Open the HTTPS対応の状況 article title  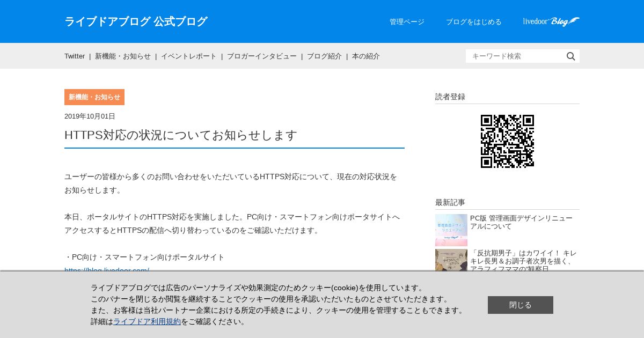(181, 135)
